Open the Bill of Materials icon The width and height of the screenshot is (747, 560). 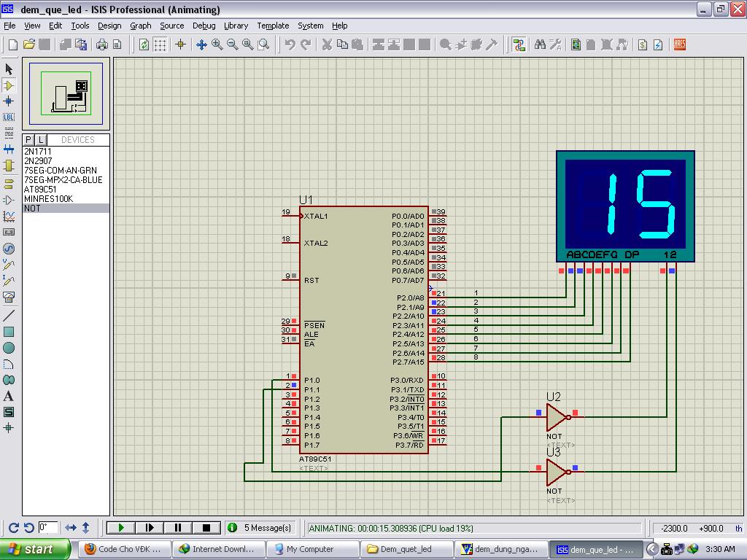[643, 44]
